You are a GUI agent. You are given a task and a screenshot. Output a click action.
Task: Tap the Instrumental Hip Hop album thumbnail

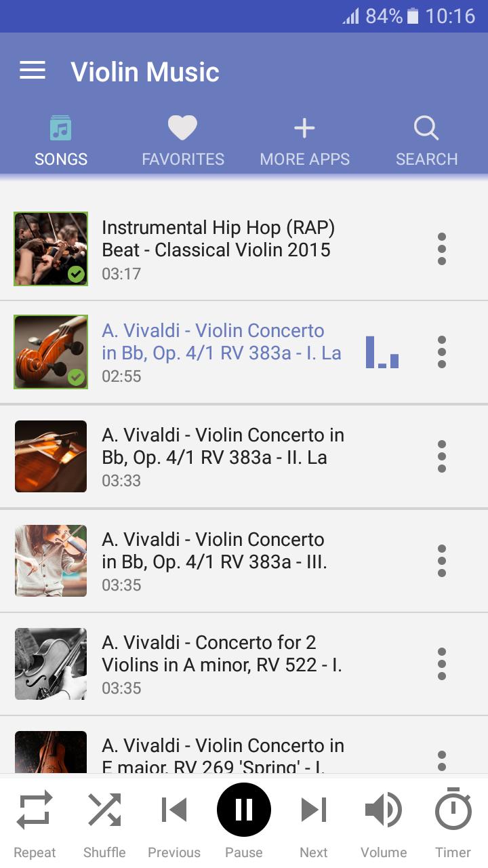point(51,249)
